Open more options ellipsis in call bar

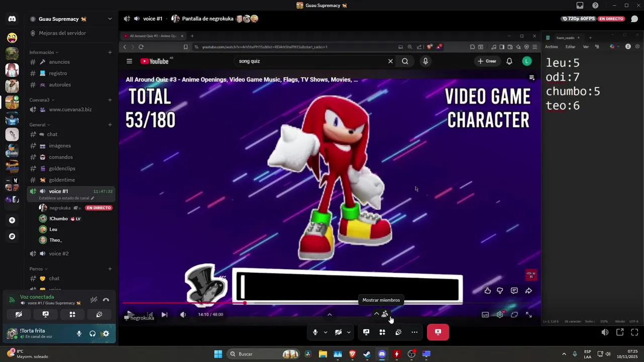pyautogui.click(x=415, y=332)
